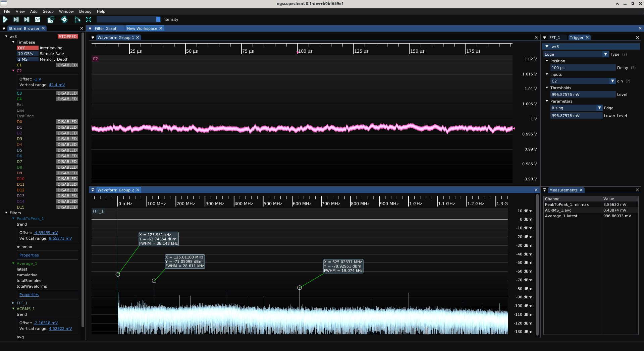Viewport: 644px width, 351px height.
Task: Open the File menu
Action: [7, 11]
